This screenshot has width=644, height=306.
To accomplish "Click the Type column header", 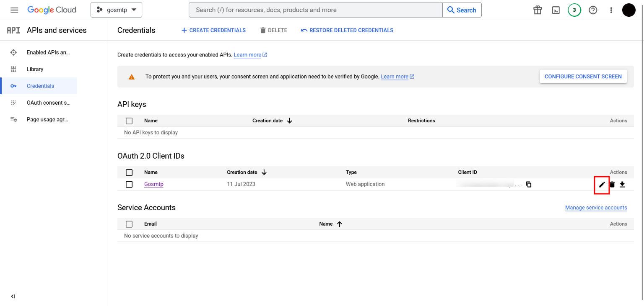I will coord(351,172).
